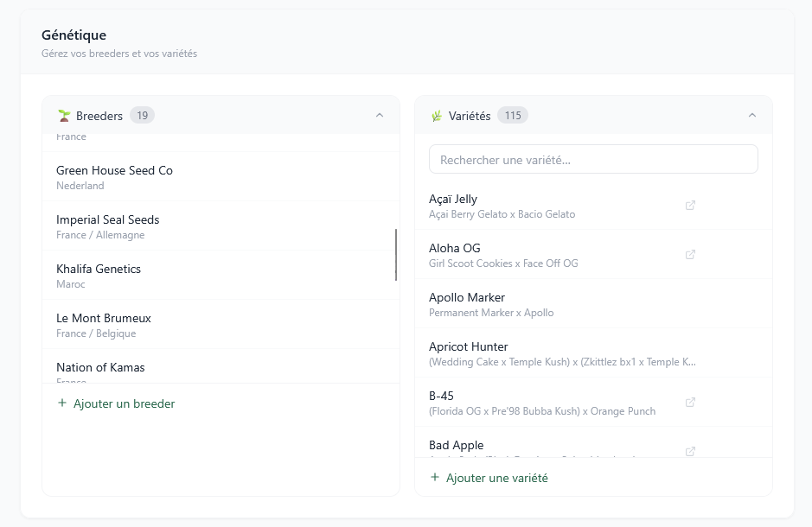Click France / Belgique origin text
This screenshot has width=812, height=527.
(96, 333)
